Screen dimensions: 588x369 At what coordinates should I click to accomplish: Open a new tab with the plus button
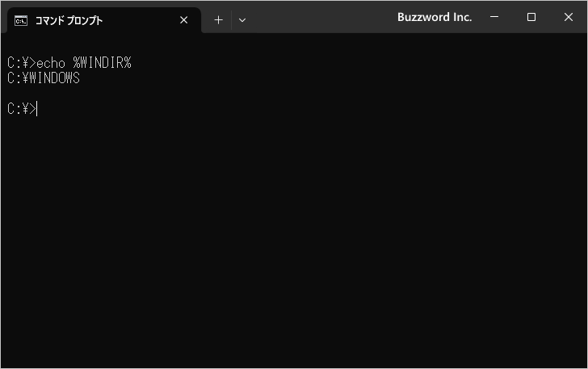(x=218, y=20)
